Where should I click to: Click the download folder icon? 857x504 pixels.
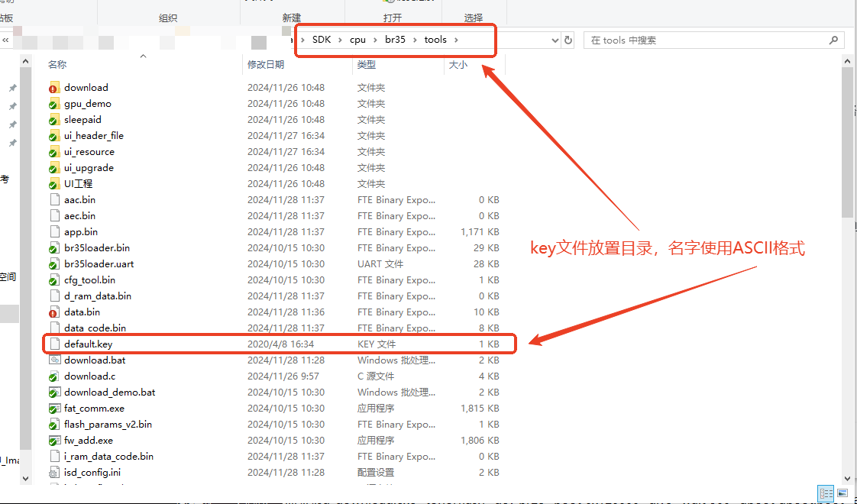pyautogui.click(x=53, y=88)
